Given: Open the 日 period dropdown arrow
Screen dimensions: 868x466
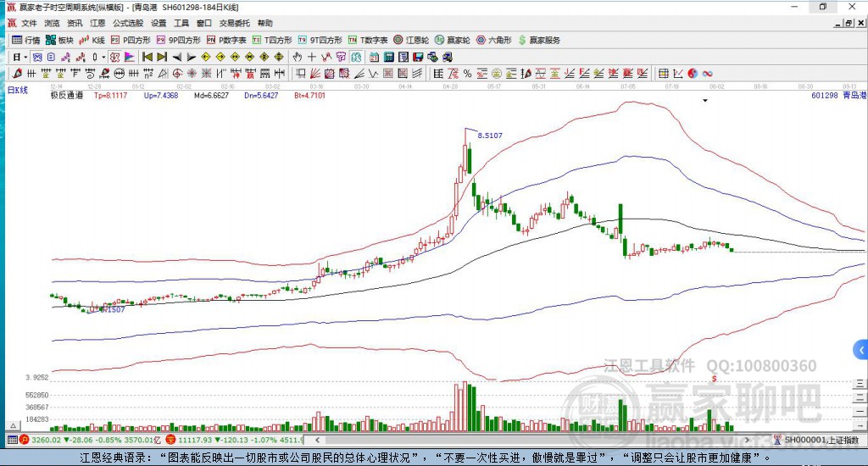Looking at the screenshot, I should tap(25, 57).
